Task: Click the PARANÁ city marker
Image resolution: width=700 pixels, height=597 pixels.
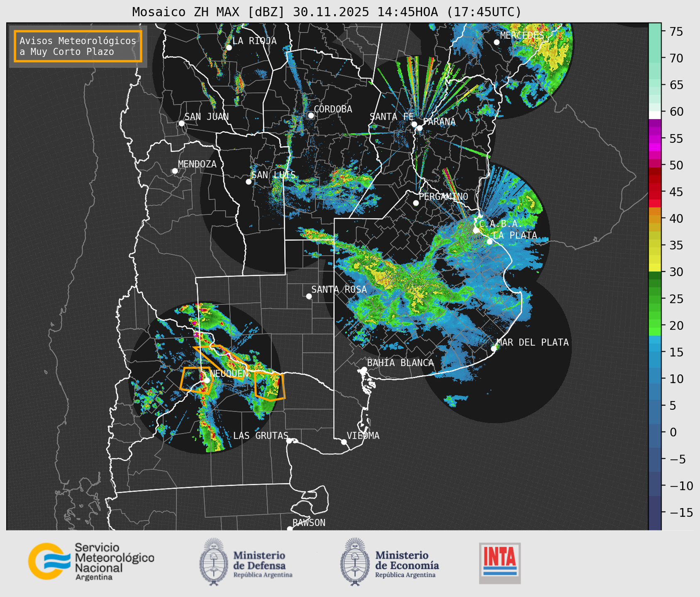Action: pos(420,128)
